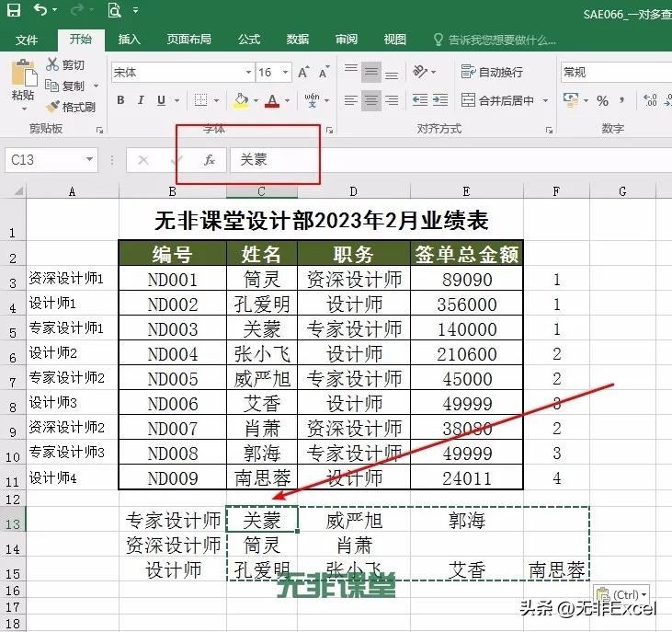Increase font size with the large A
Viewport: 672px width, 632px height.
tap(303, 72)
